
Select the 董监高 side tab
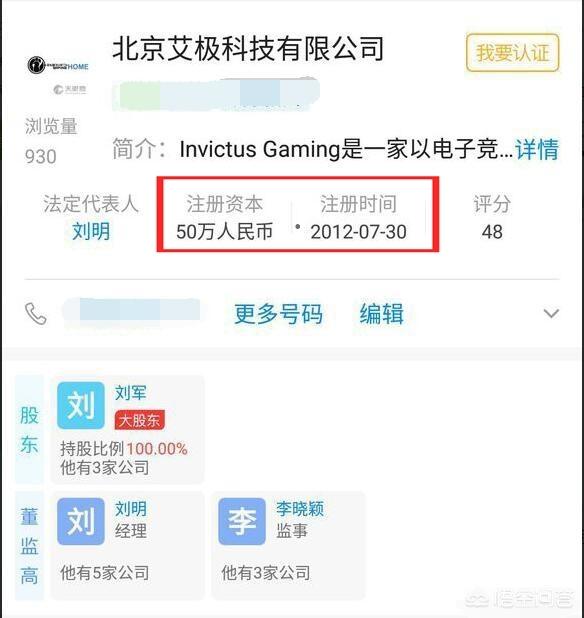(x=29, y=546)
